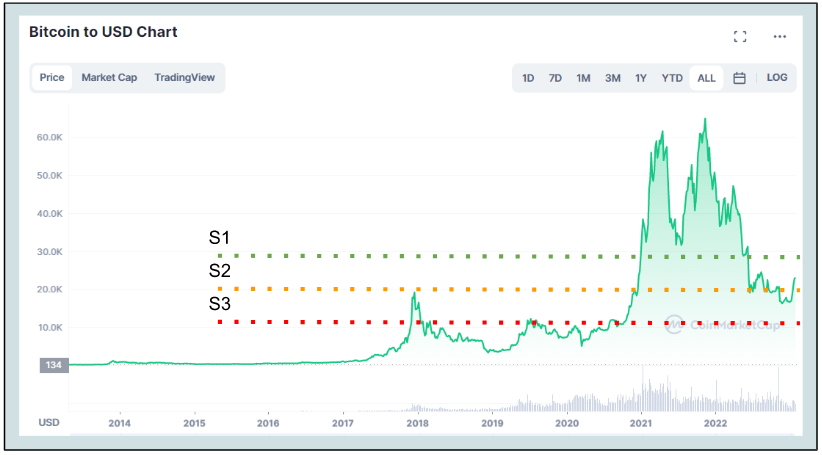Click the 40.0K y-axis label

pyautogui.click(x=50, y=214)
